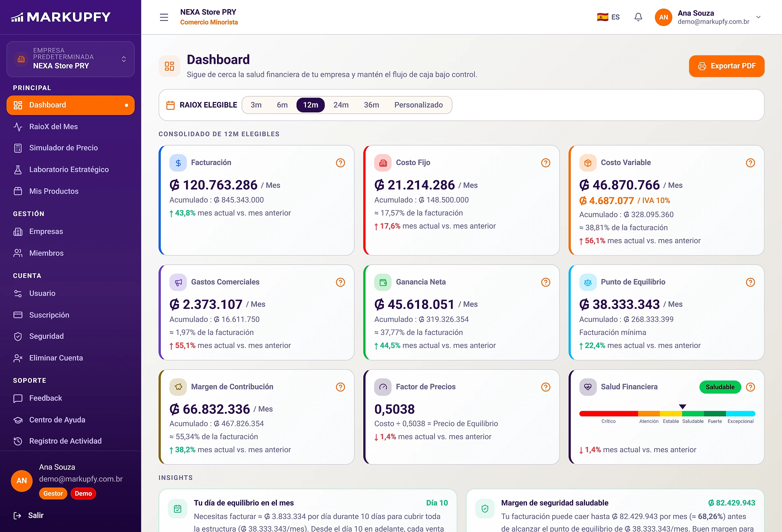This screenshot has width=782, height=532.
Task: Select the 24m period option
Action: tap(340, 105)
